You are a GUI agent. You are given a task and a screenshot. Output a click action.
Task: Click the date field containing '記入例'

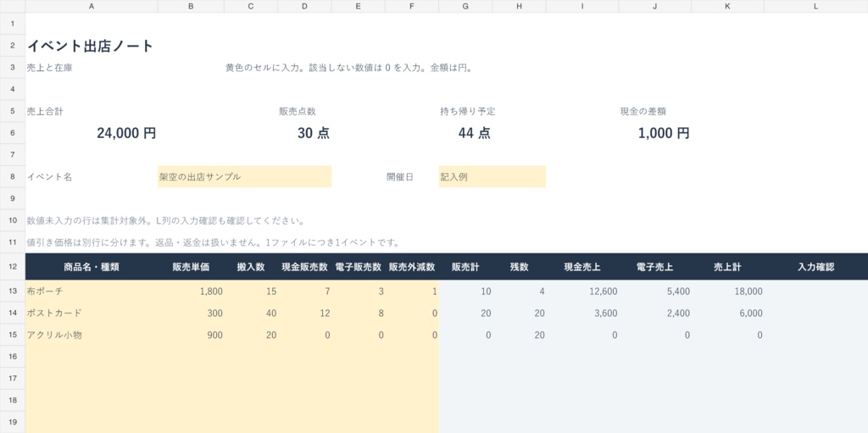tap(492, 176)
